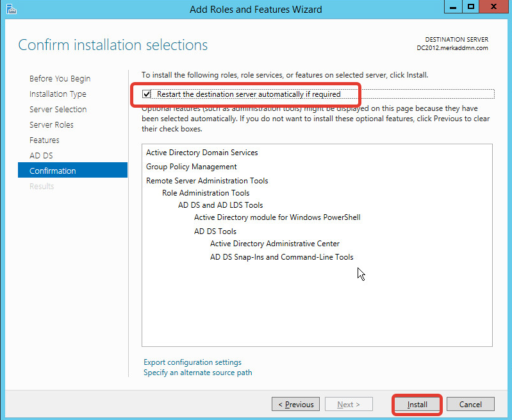
Task: Select Installation Type step
Action: [58, 94]
